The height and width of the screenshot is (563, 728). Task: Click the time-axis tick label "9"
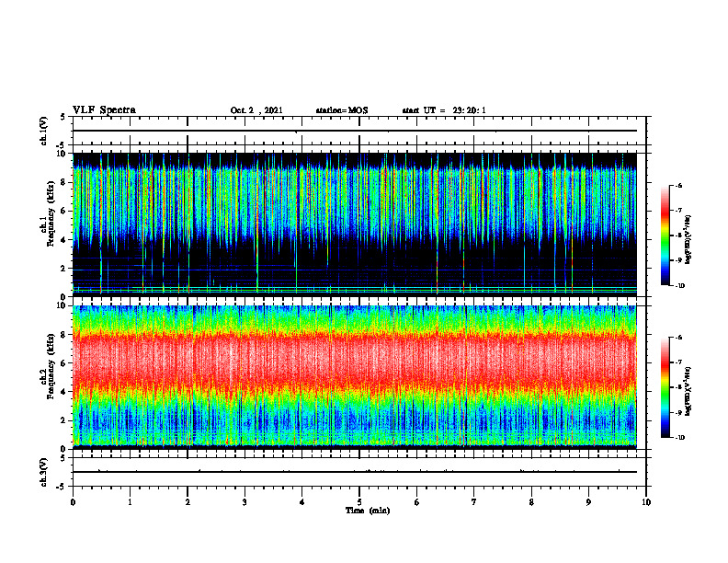pos(588,502)
